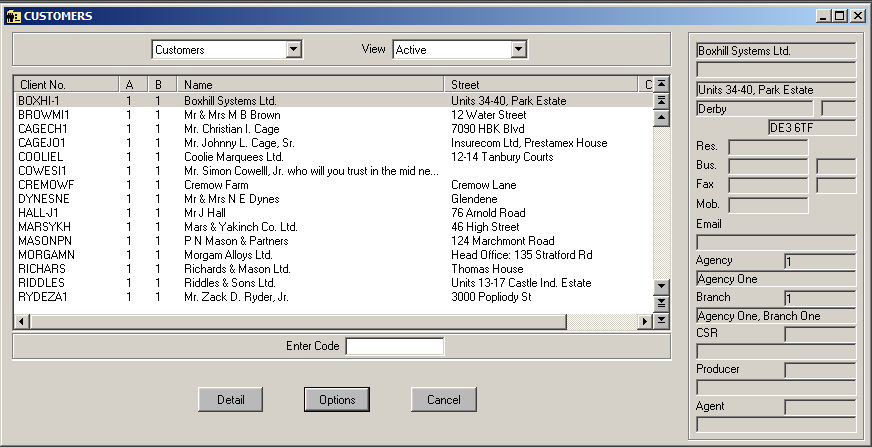Expand the View dropdown showing Active

[x=518, y=49]
